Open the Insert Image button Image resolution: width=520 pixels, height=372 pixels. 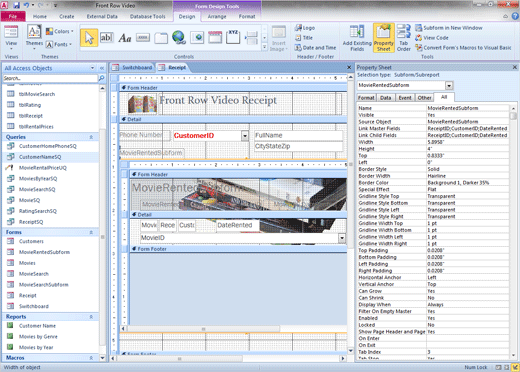coord(278,39)
